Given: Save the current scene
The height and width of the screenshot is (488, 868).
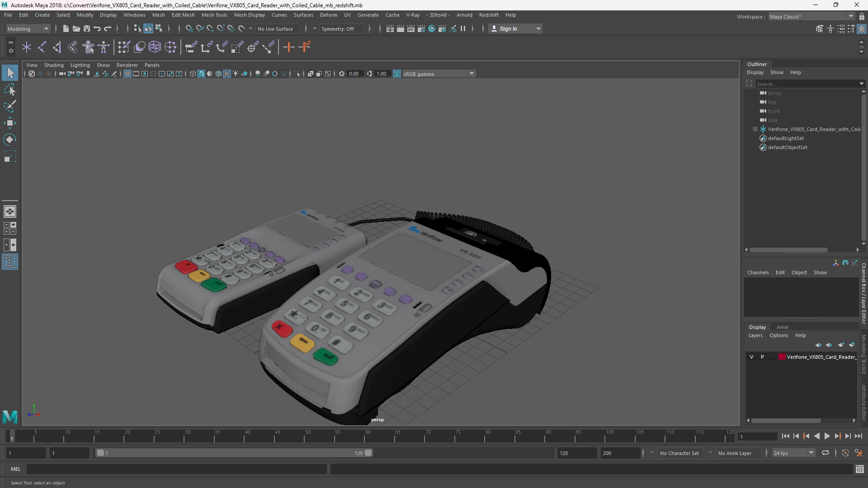Looking at the screenshot, I should pyautogui.click(x=87, y=28).
